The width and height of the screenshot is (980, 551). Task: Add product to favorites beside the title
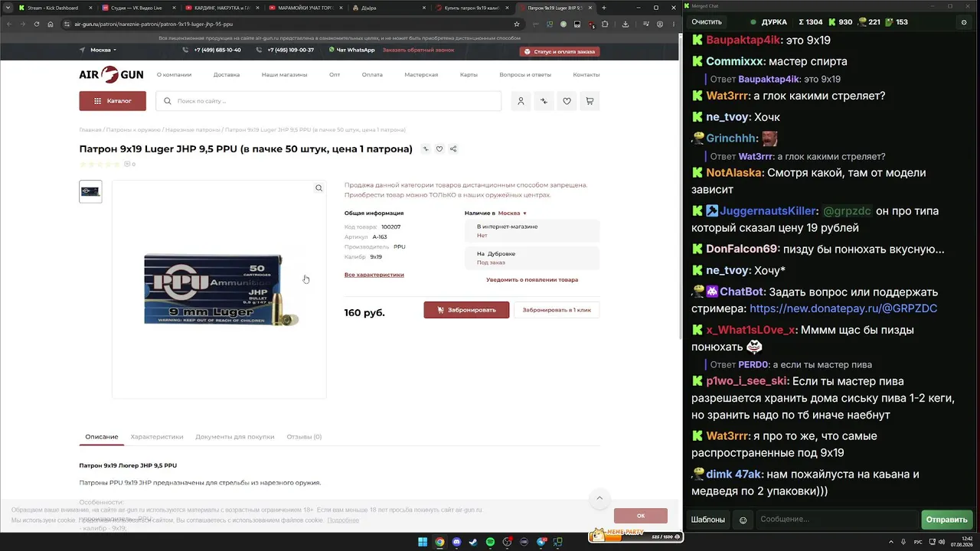point(439,148)
